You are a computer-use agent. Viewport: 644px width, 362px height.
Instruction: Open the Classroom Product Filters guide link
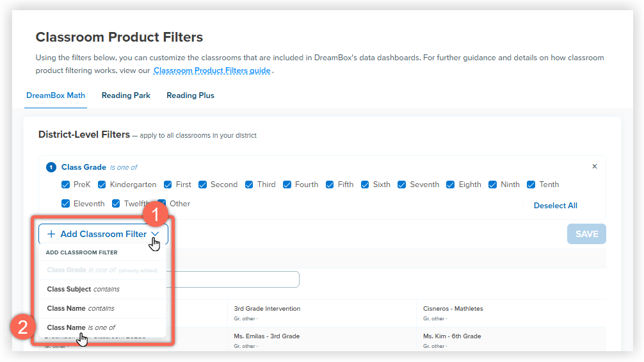[212, 70]
